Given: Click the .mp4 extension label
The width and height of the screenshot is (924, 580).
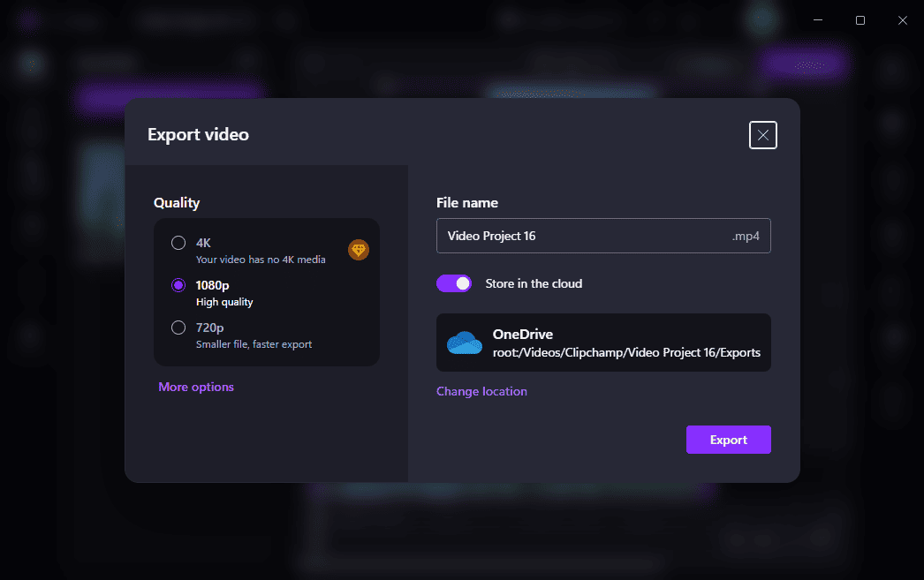Looking at the screenshot, I should click(746, 236).
